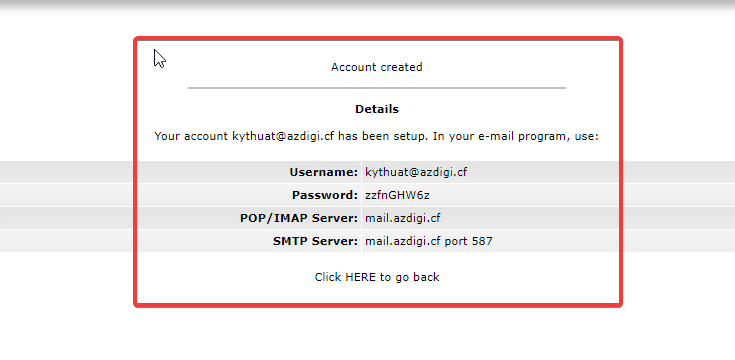Click the Username: label
This screenshot has height=360, width=735.
(323, 172)
